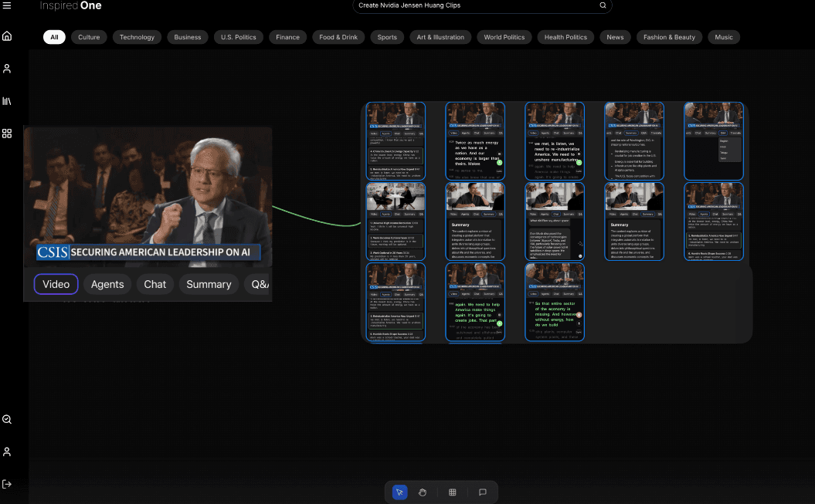Click the apps grid icon in the sidebar
815x504 pixels.
coord(7,133)
